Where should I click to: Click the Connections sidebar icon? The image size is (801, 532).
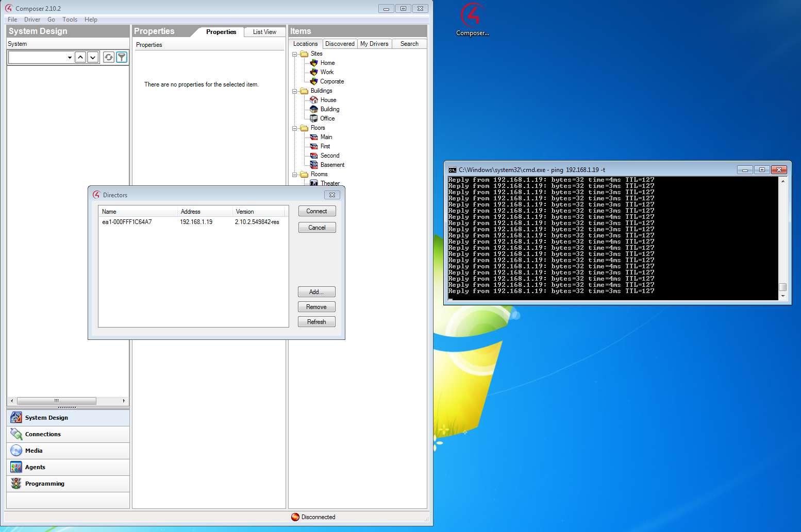[x=16, y=434]
